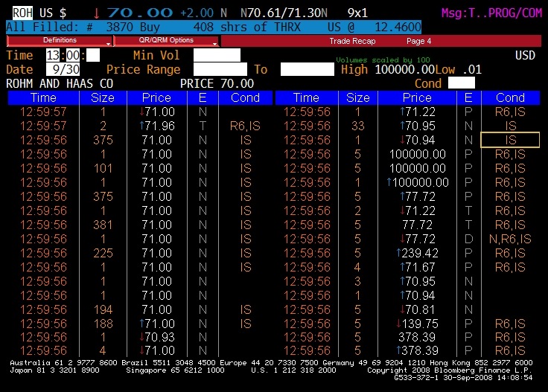
Task: Select the highlighted IS condition cell
Action: [510, 140]
